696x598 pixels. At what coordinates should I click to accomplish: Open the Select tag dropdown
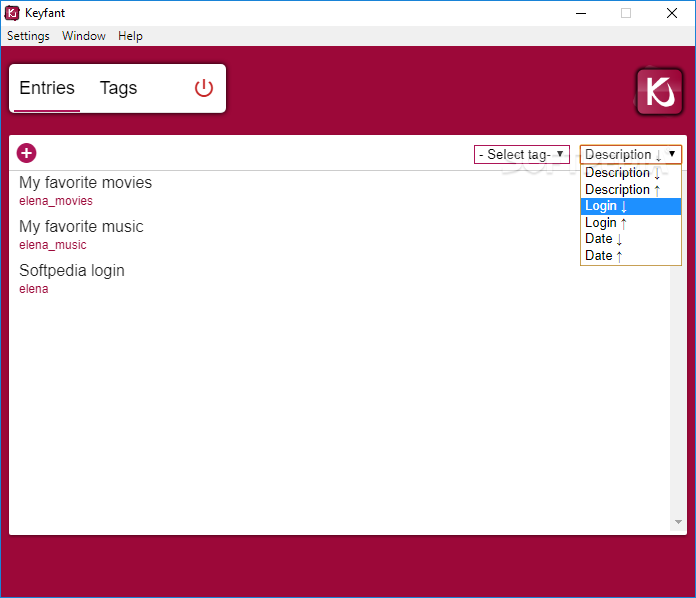click(x=522, y=154)
